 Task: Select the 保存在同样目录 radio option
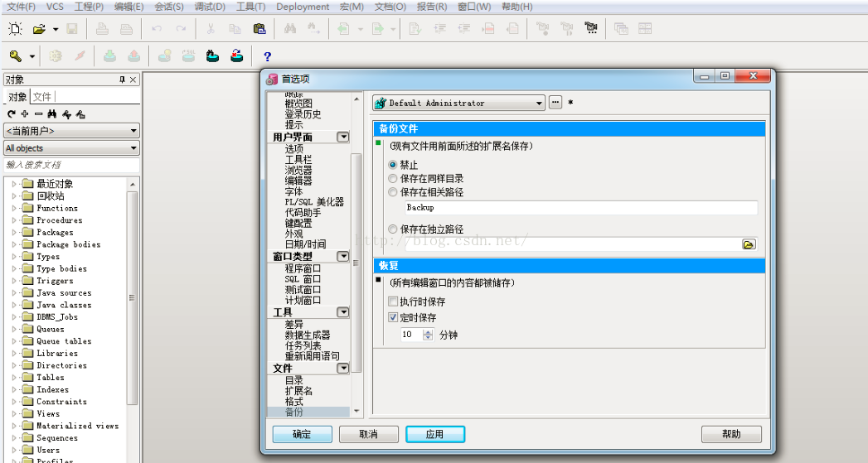tap(393, 179)
